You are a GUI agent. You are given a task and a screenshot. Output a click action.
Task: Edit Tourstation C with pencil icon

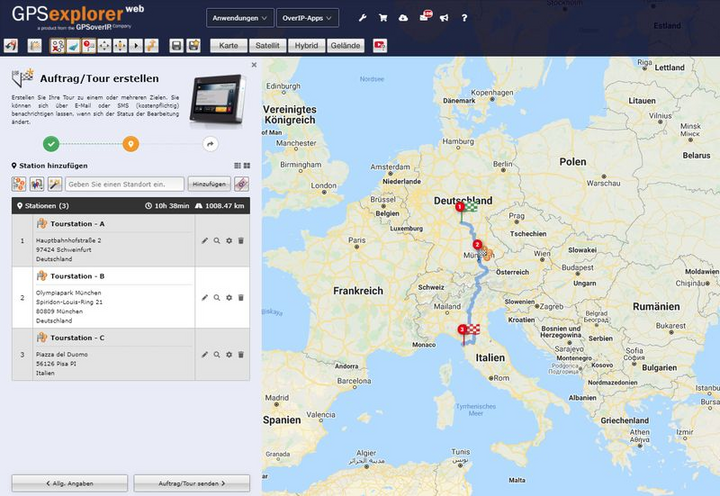205,355
